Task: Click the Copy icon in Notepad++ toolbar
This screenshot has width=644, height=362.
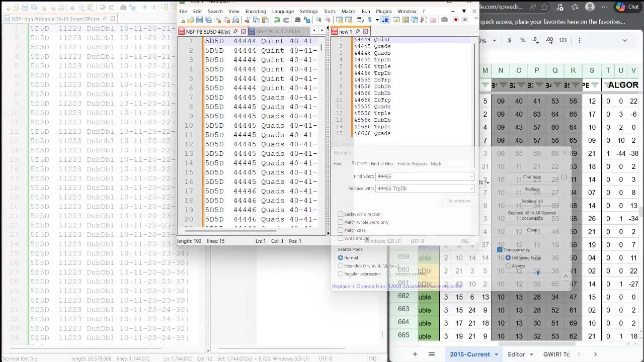Action: pos(256,20)
